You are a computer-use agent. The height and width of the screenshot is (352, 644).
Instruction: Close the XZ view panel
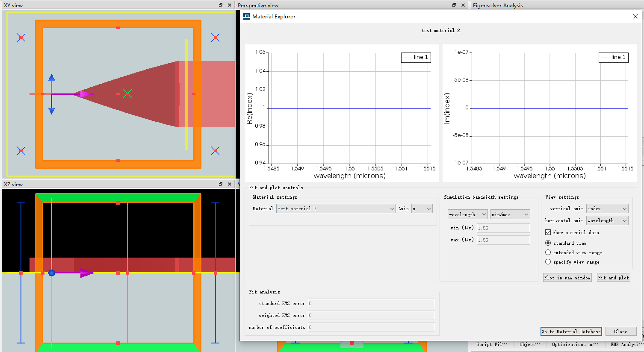click(x=230, y=184)
